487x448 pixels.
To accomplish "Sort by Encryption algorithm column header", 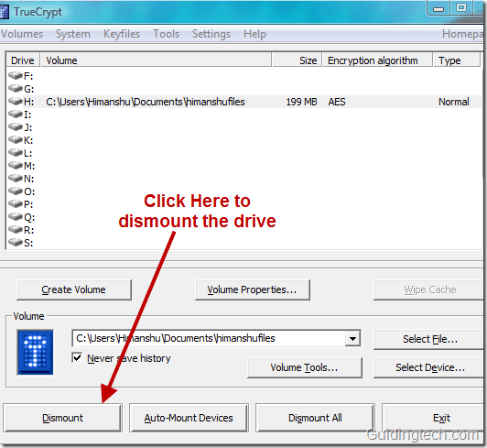I will [x=377, y=60].
